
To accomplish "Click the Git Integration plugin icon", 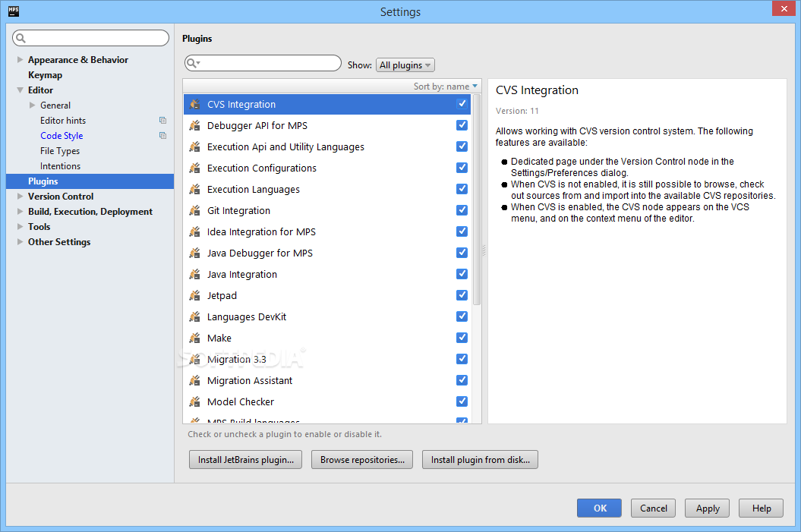I will coord(194,210).
